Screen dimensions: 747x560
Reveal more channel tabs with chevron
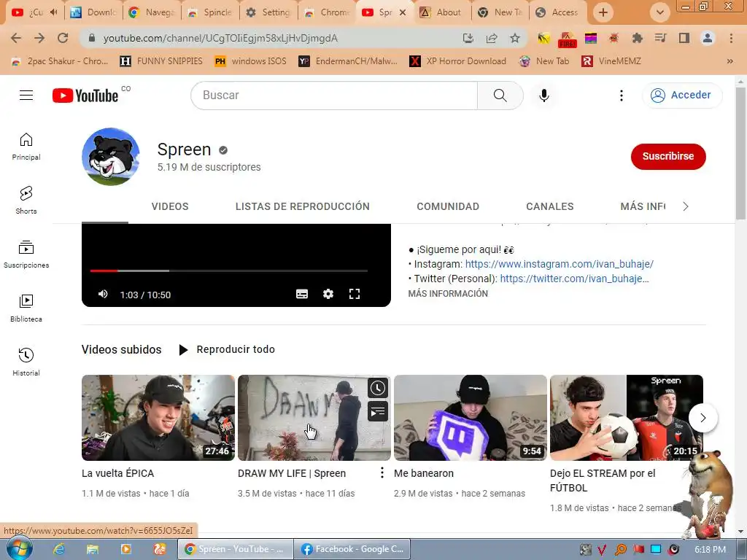click(686, 206)
